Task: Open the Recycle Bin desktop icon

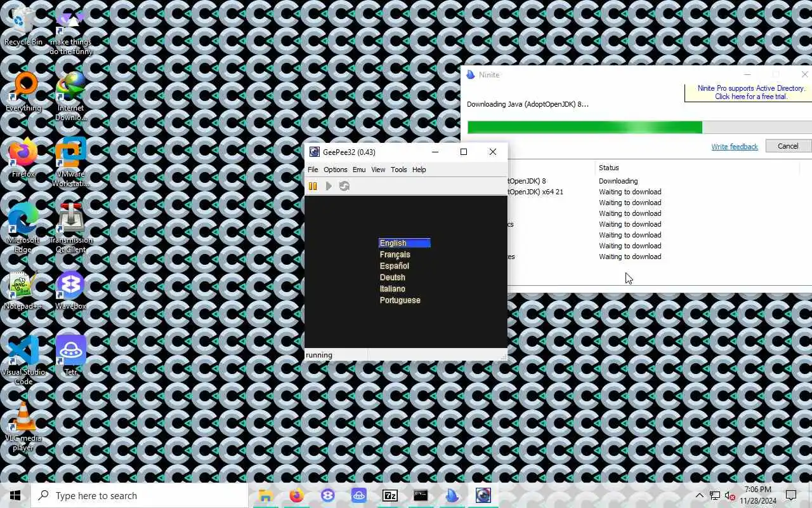Action: (23, 27)
